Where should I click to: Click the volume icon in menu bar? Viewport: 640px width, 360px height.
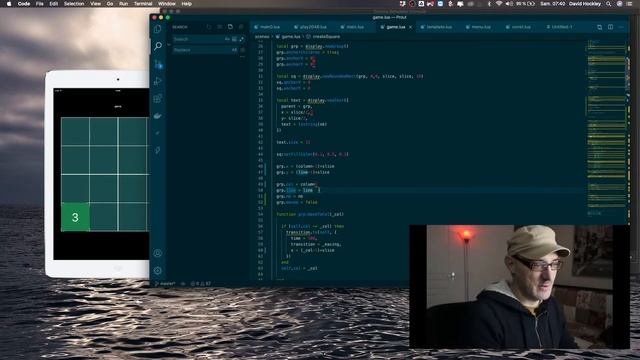tap(509, 4)
